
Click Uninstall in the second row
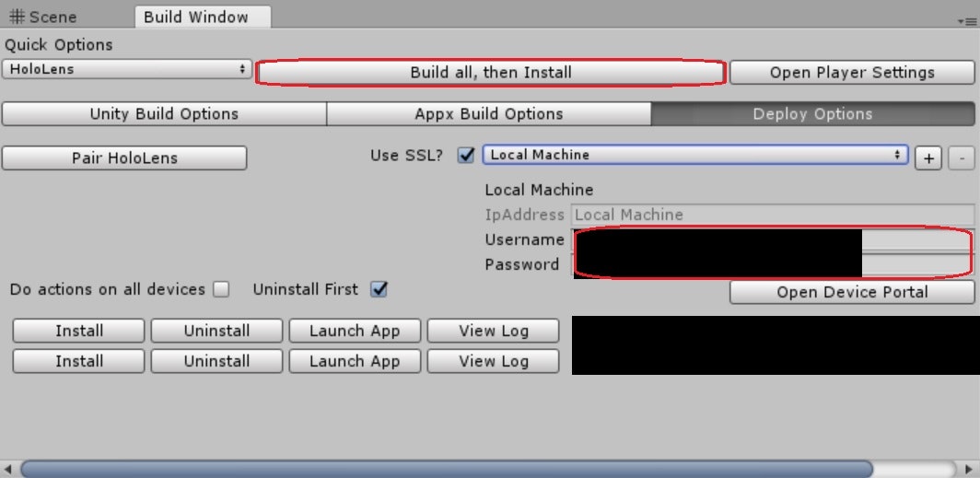(x=216, y=361)
